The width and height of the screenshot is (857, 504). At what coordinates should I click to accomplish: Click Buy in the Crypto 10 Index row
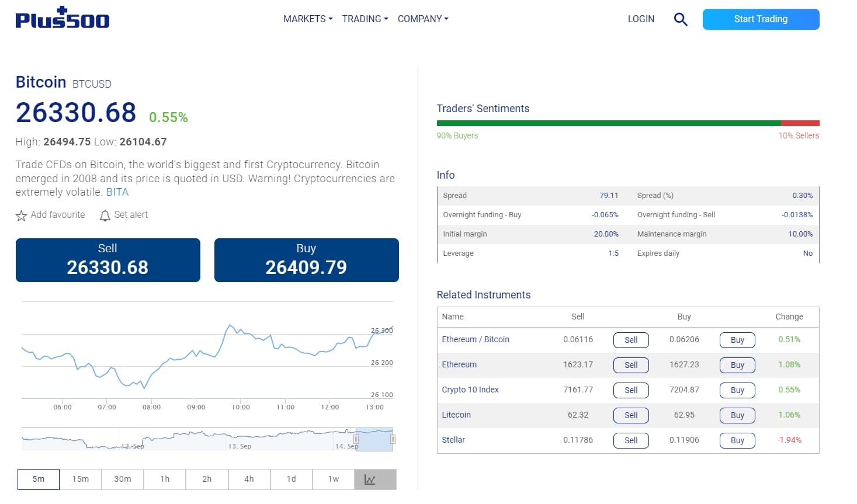click(x=737, y=390)
